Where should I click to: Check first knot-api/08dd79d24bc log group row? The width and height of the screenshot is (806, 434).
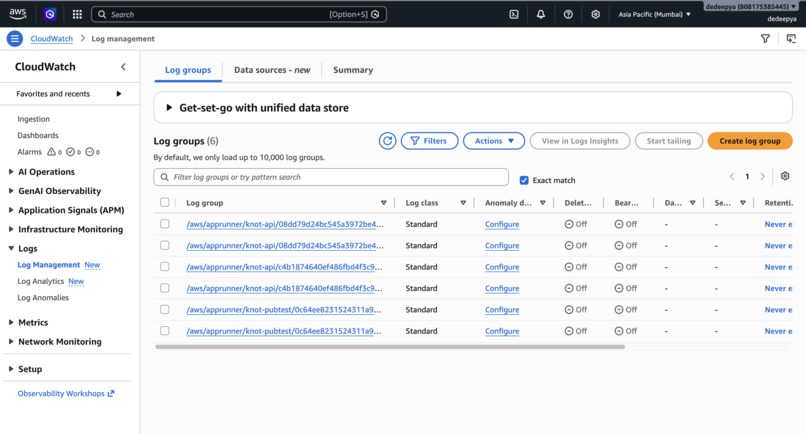pos(164,224)
